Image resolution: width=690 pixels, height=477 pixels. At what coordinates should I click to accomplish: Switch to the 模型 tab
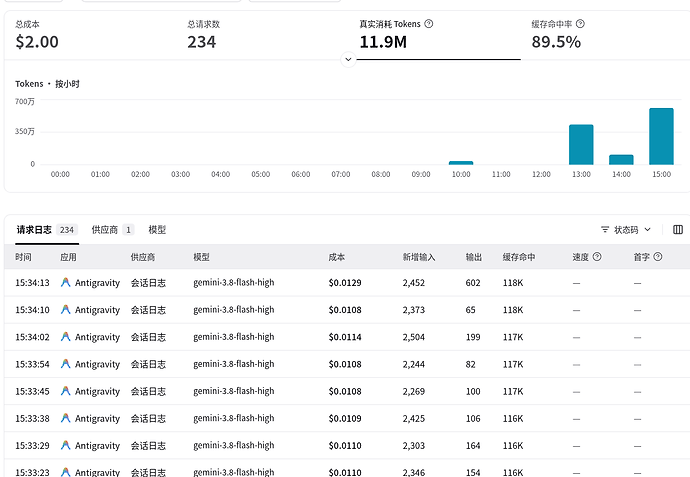point(157,230)
